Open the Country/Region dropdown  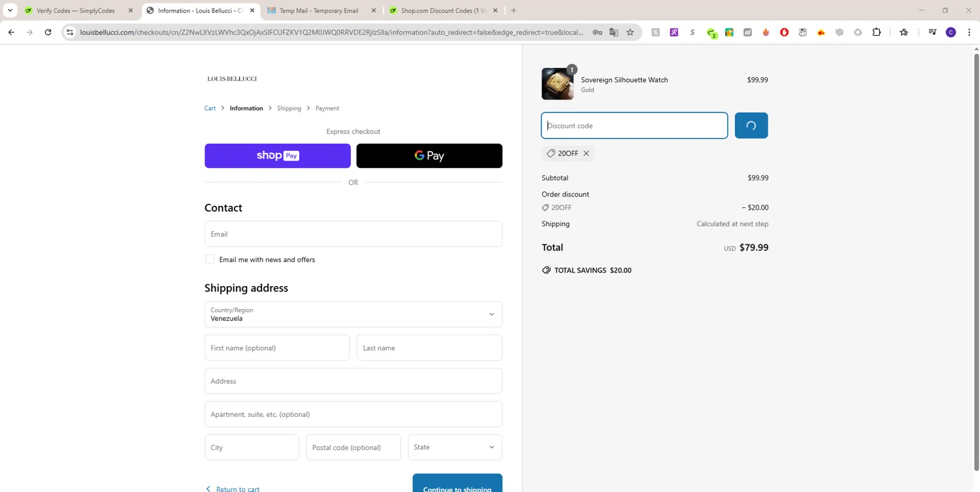(x=353, y=314)
